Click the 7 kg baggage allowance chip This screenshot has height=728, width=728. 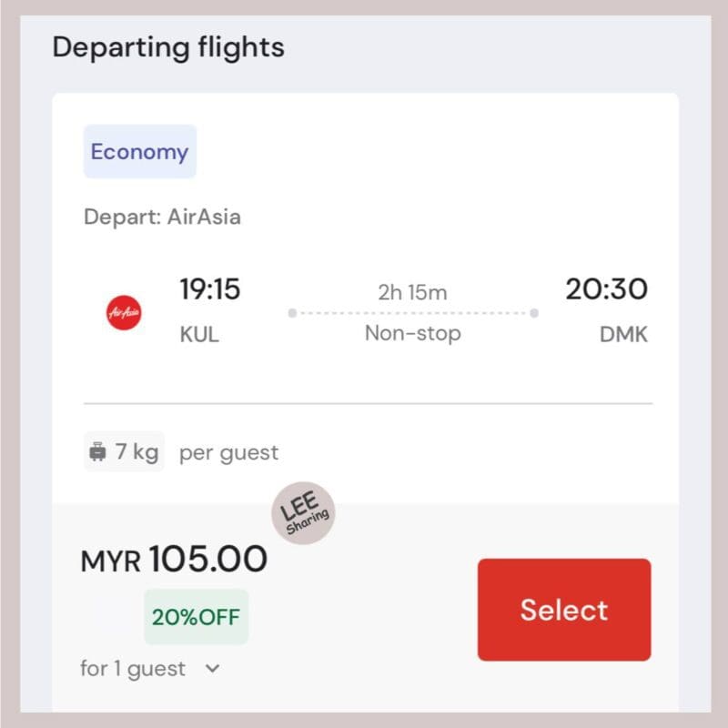click(x=124, y=451)
